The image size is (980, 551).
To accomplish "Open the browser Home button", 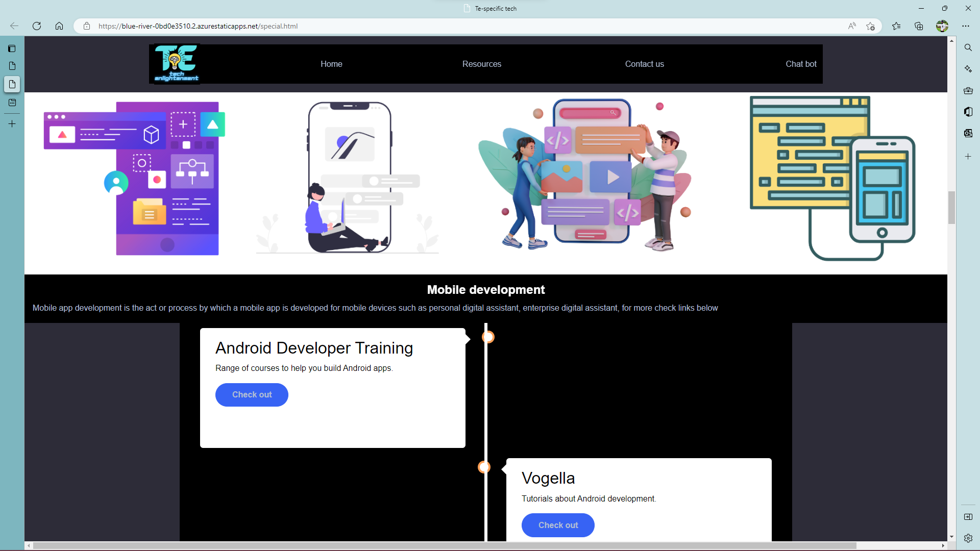I will pyautogui.click(x=59, y=26).
